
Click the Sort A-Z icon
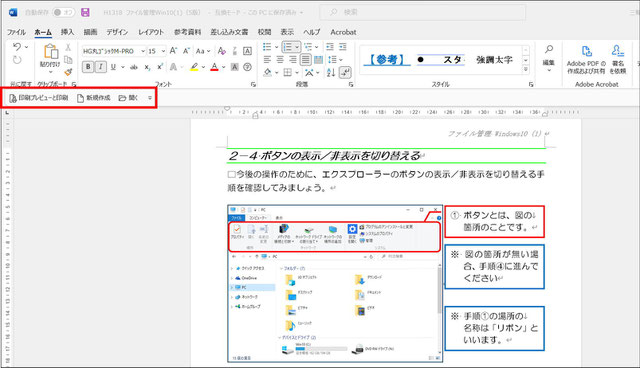point(331,73)
